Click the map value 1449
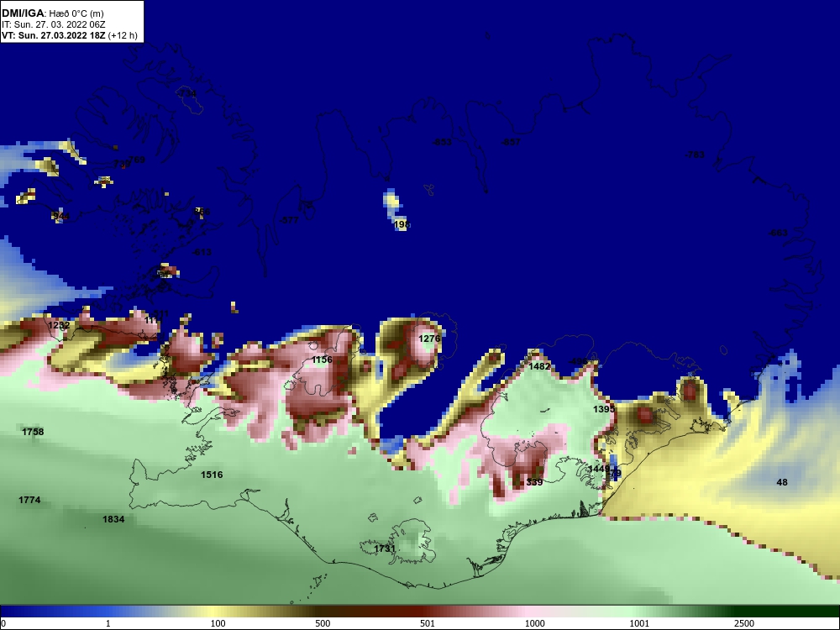Image resolution: width=840 pixels, height=630 pixels. [x=599, y=469]
